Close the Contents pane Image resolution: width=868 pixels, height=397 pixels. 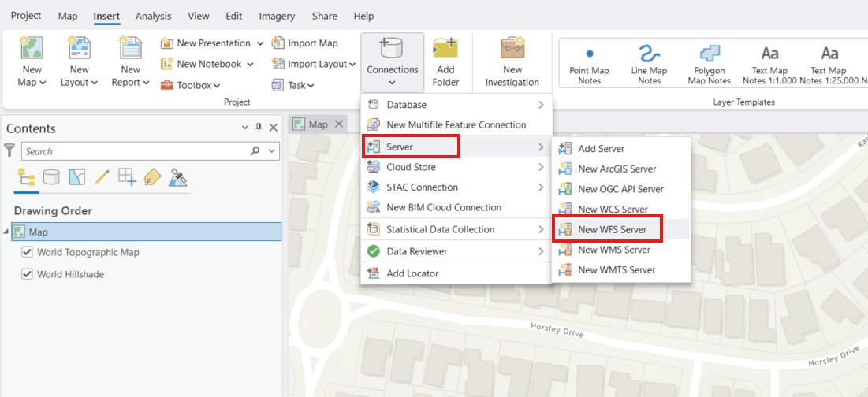pos(273,128)
